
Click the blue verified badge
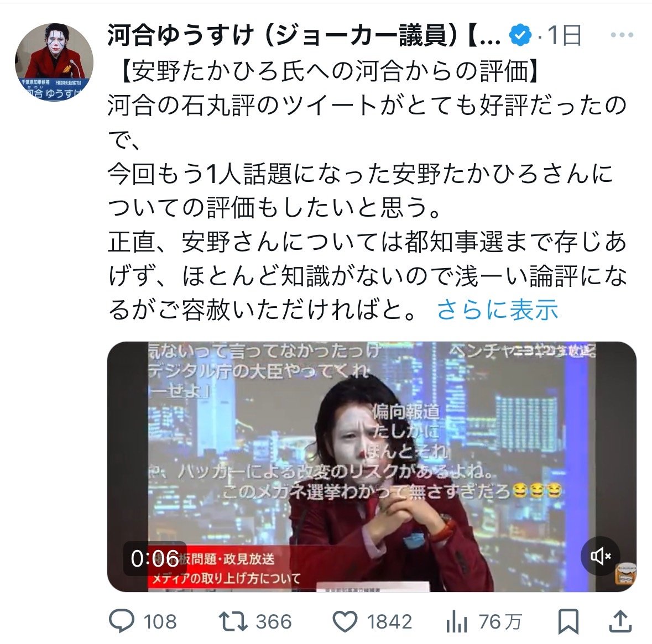point(520,35)
